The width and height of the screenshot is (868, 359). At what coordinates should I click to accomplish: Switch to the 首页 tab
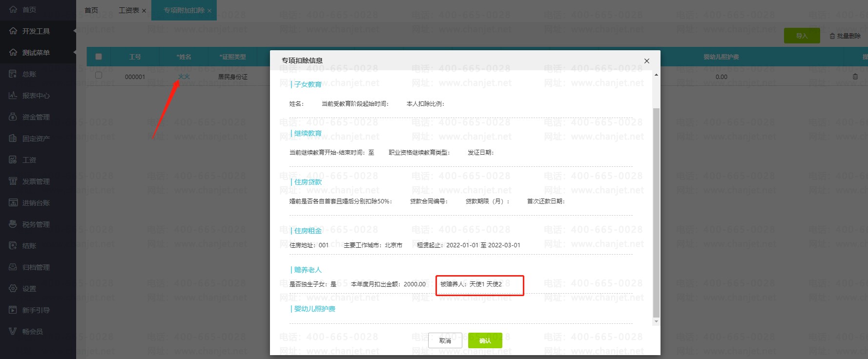[x=91, y=10]
